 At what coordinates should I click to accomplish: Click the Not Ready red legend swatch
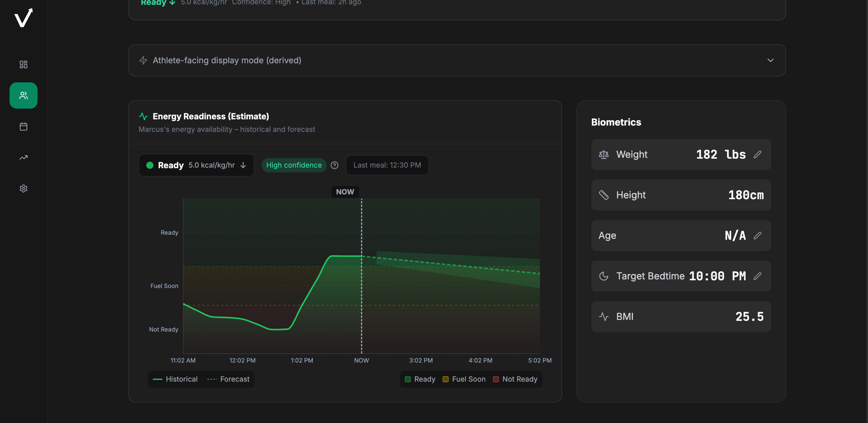[496, 379]
